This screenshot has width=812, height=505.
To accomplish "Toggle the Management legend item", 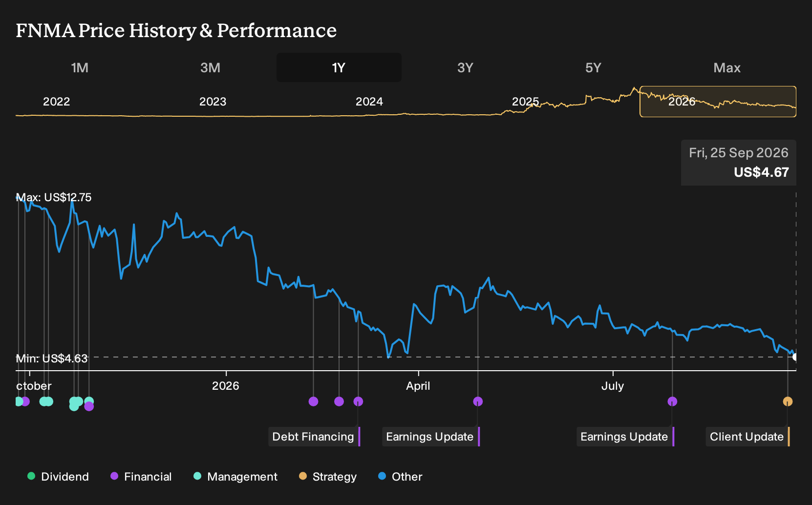I will pyautogui.click(x=235, y=477).
